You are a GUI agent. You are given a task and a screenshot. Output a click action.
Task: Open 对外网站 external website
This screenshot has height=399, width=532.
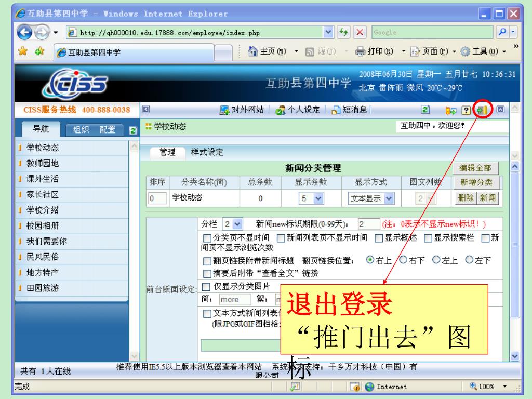tap(242, 110)
